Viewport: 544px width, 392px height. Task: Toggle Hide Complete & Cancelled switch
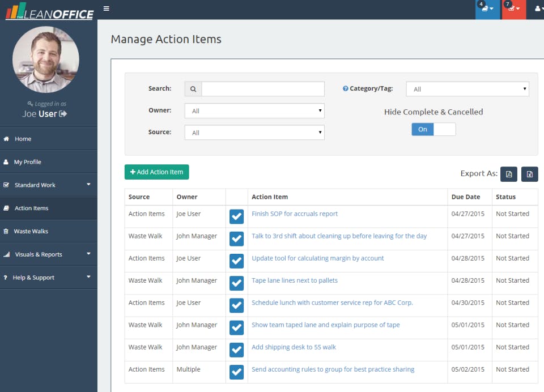tap(433, 129)
